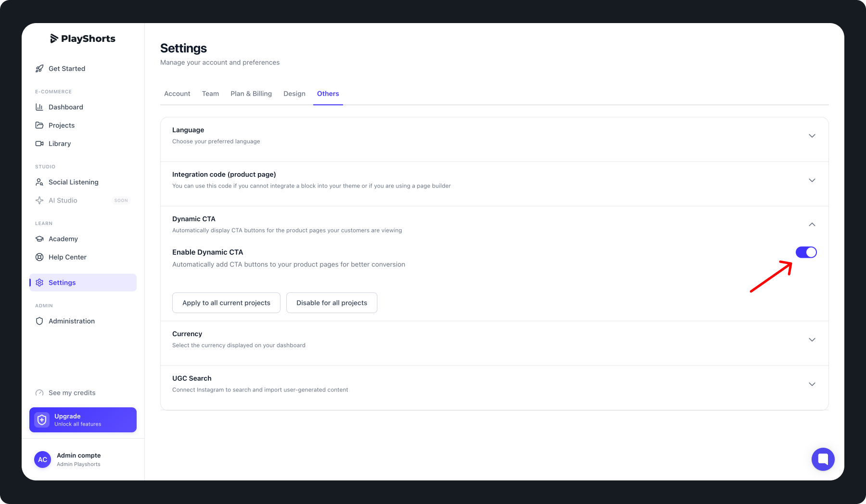Viewport: 866px width, 504px height.
Task: Click the Social Listening person-search icon
Action: point(39,182)
